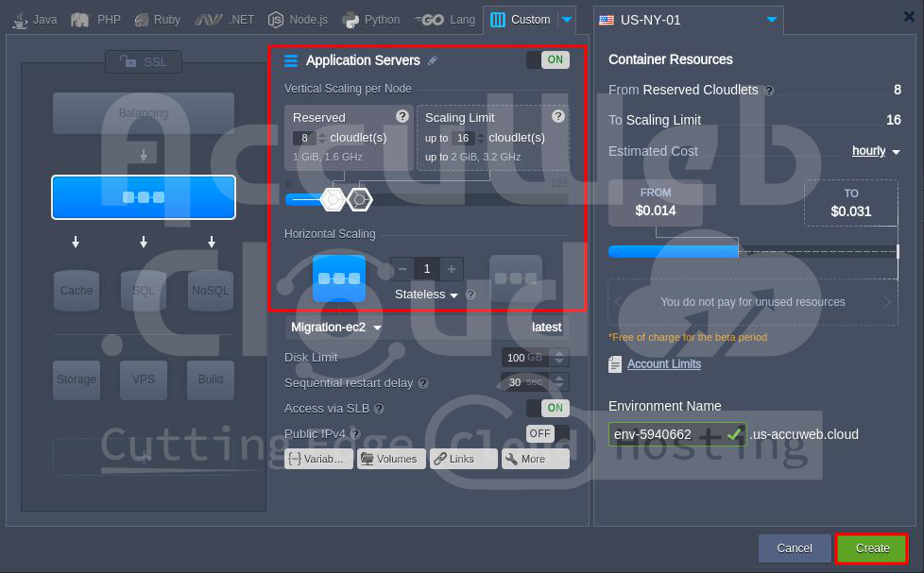Expand the Stateless scaling mode dropdown
Viewport: 924px width, 573px height.
426,295
